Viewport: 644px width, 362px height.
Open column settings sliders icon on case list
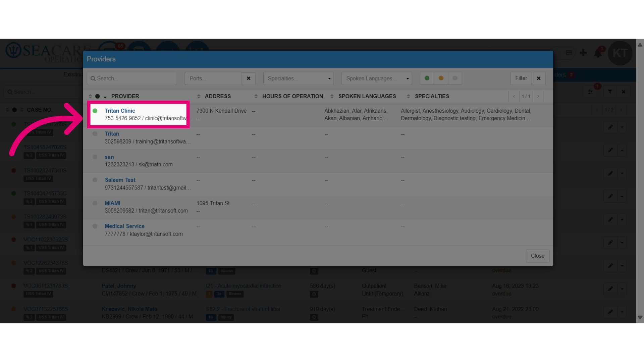click(590, 92)
